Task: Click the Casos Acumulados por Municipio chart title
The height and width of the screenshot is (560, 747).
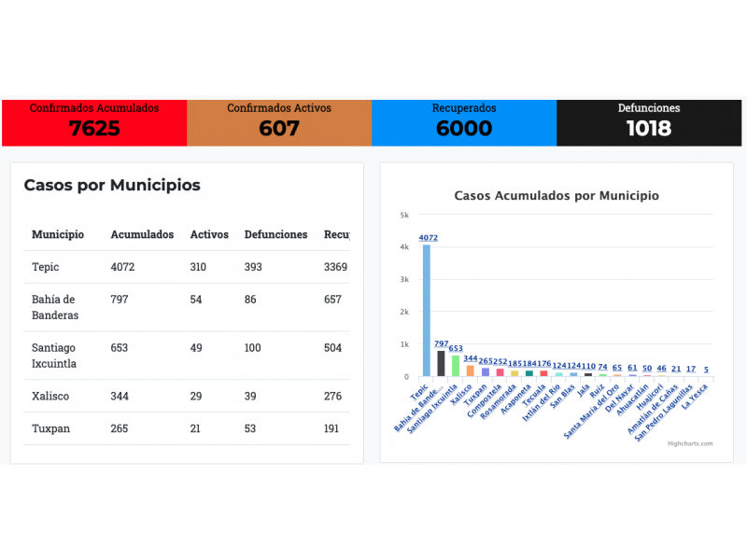Action: pos(557,196)
